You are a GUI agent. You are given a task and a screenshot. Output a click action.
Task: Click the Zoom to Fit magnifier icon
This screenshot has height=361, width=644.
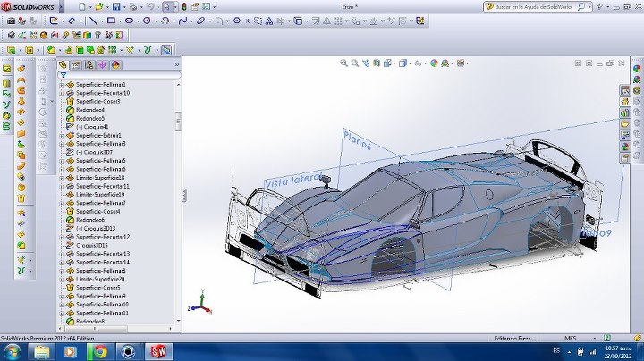[343, 63]
